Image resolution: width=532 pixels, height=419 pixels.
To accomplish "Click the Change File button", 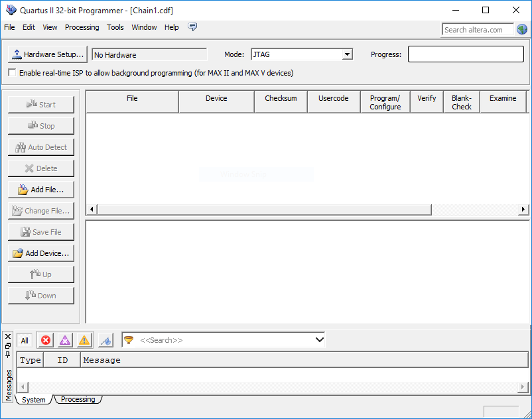I will [40, 211].
